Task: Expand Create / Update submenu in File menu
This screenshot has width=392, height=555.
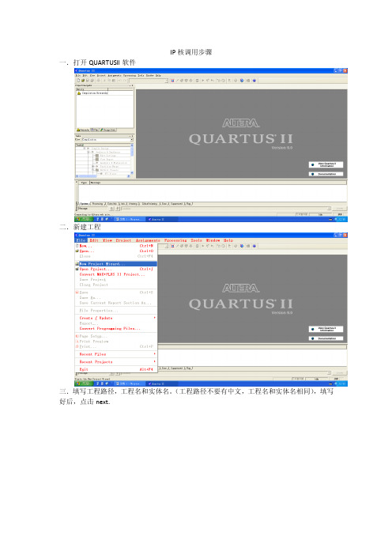Action: tap(116, 318)
